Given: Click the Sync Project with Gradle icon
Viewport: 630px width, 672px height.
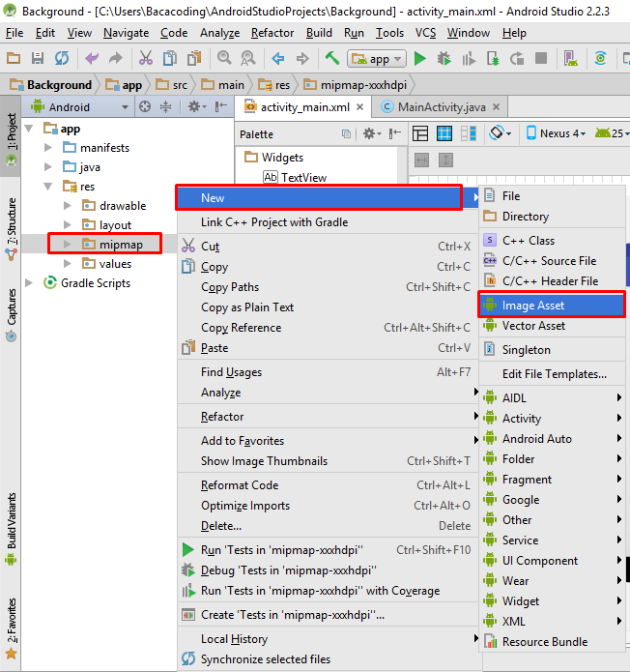Looking at the screenshot, I should click(x=600, y=58).
